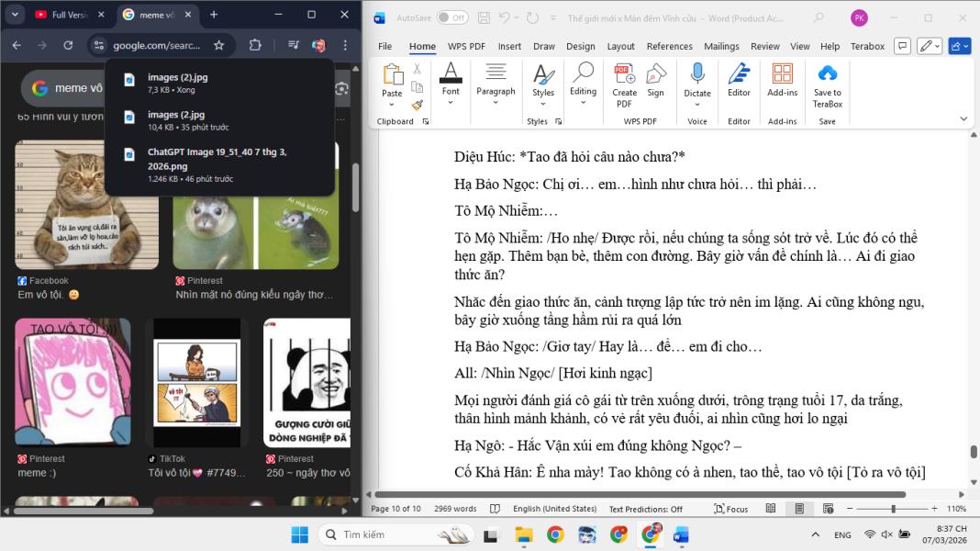
Task: Click 2969 words count in status bar
Action: 455,509
